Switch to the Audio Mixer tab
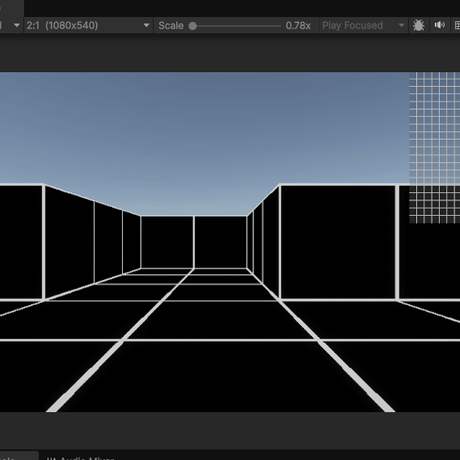Image resolution: width=460 pixels, height=460 pixels. pos(81,458)
